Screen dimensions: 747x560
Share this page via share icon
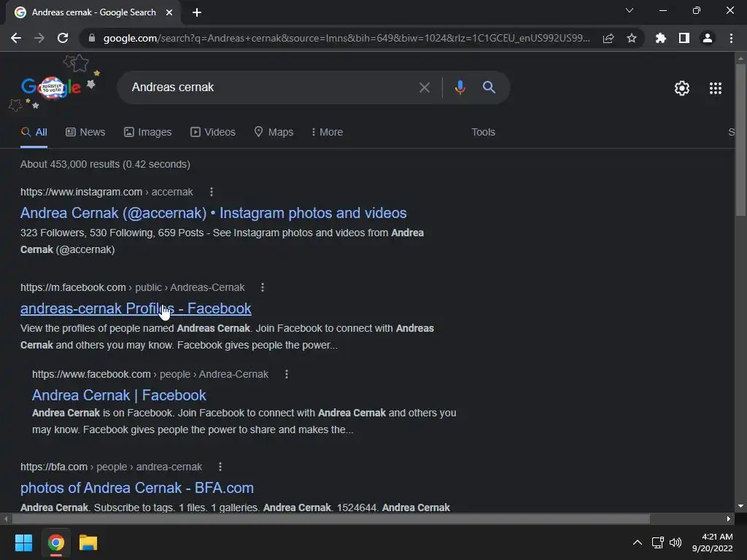point(608,38)
